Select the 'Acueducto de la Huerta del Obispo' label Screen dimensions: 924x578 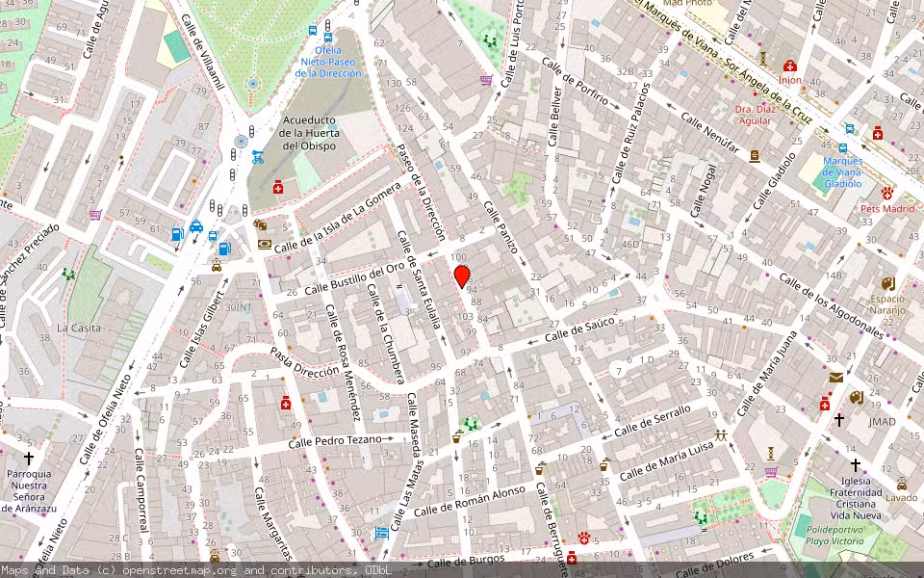[309, 133]
